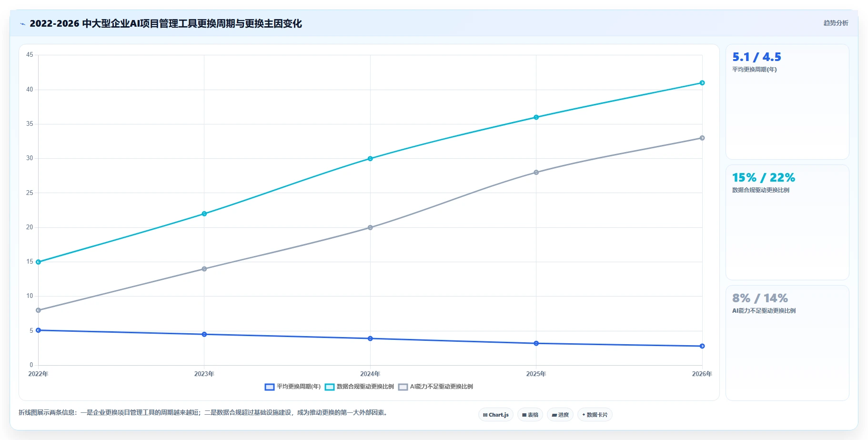The width and height of the screenshot is (868, 440).
Task: Select the 2022年 point on the gray line
Action: pyautogui.click(x=39, y=310)
